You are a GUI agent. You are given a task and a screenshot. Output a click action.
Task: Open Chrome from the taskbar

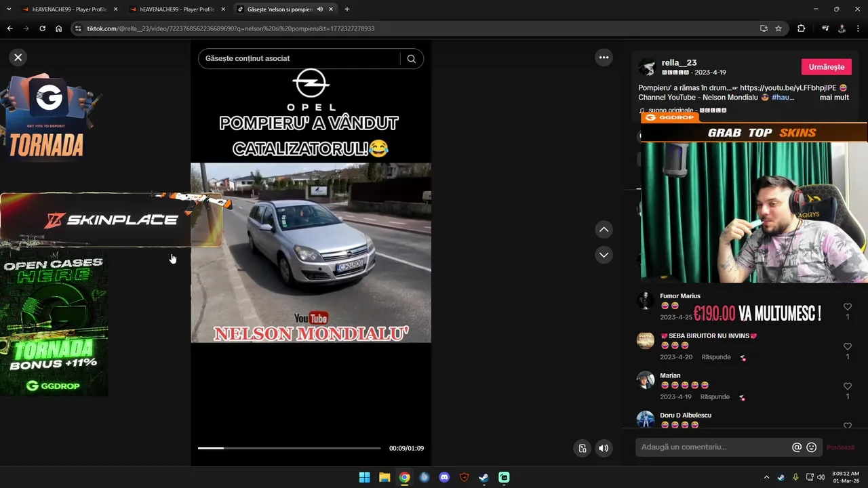point(404,477)
